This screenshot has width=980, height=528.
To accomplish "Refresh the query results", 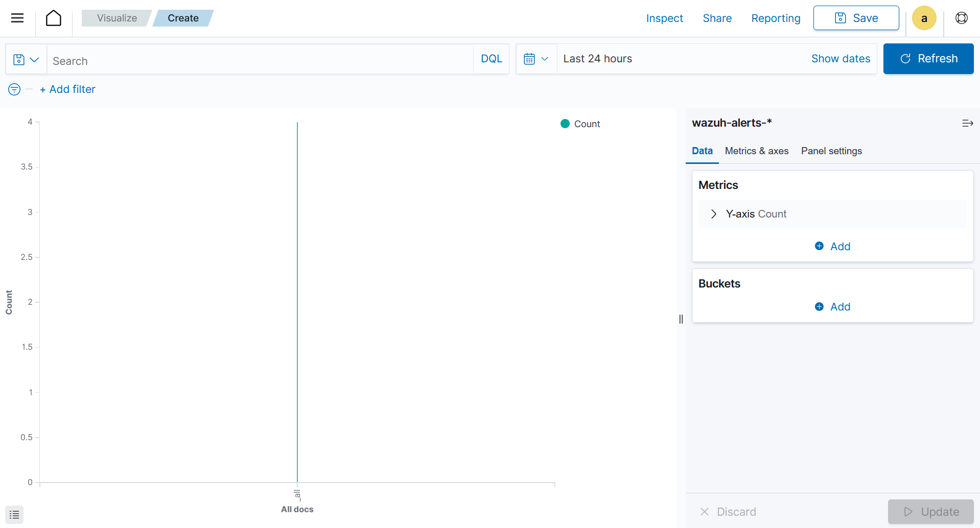I will point(928,59).
